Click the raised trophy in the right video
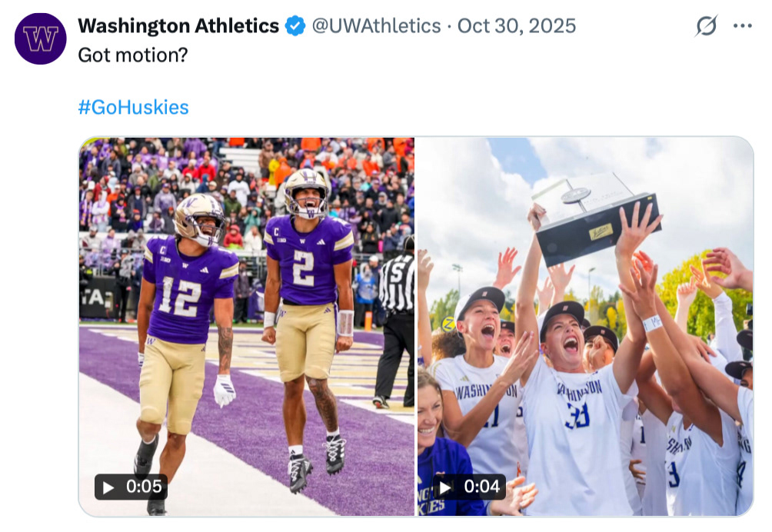 [x=598, y=218]
